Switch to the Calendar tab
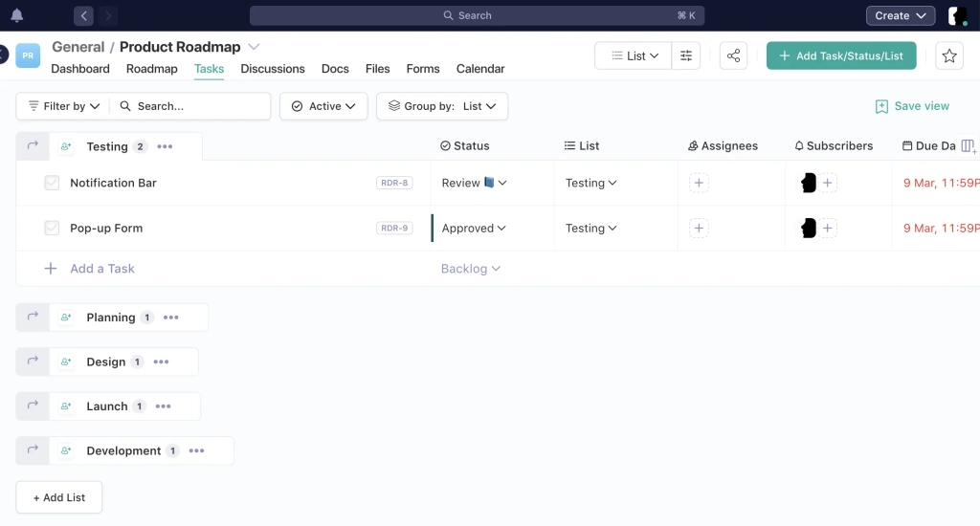980x526 pixels. (480, 69)
